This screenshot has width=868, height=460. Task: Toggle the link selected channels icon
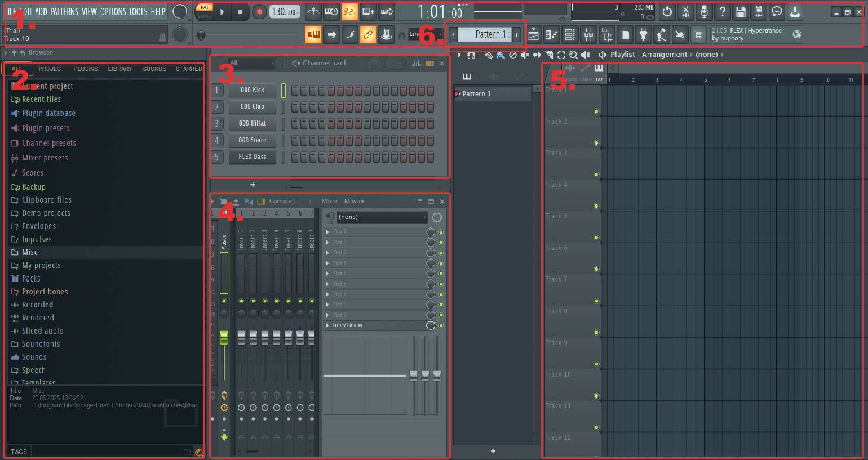click(x=368, y=35)
